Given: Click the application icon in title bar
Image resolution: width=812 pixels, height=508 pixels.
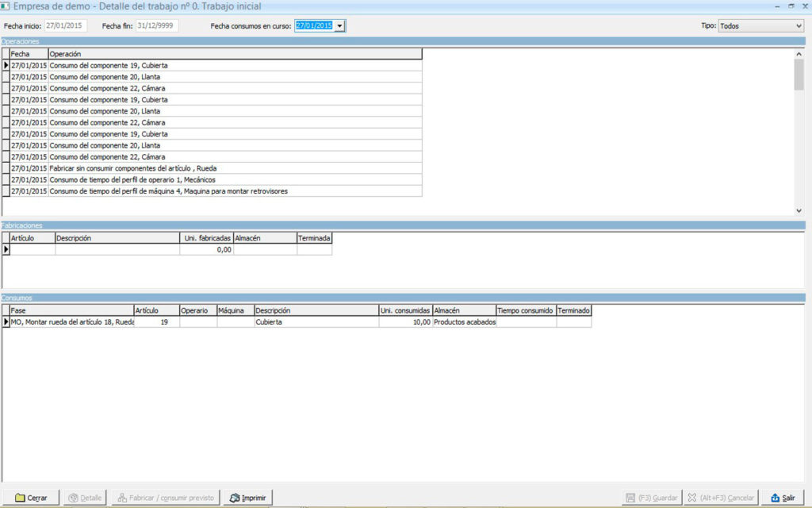Looking at the screenshot, I should click(6, 6).
